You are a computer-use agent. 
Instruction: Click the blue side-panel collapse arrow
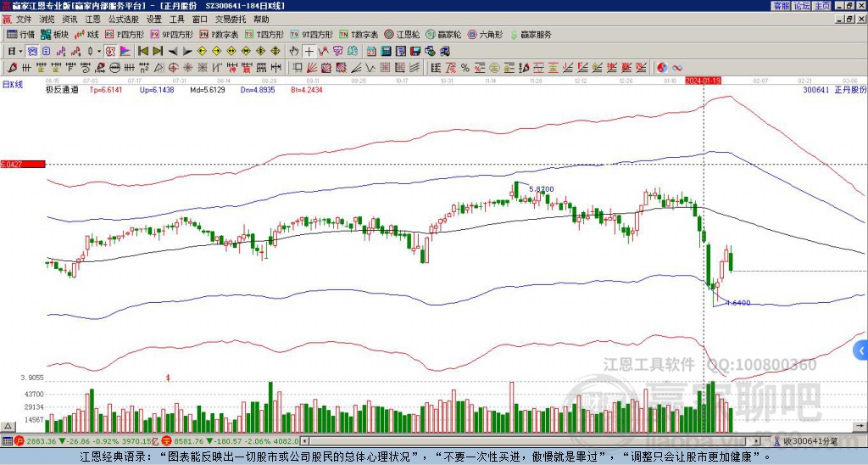(x=861, y=350)
